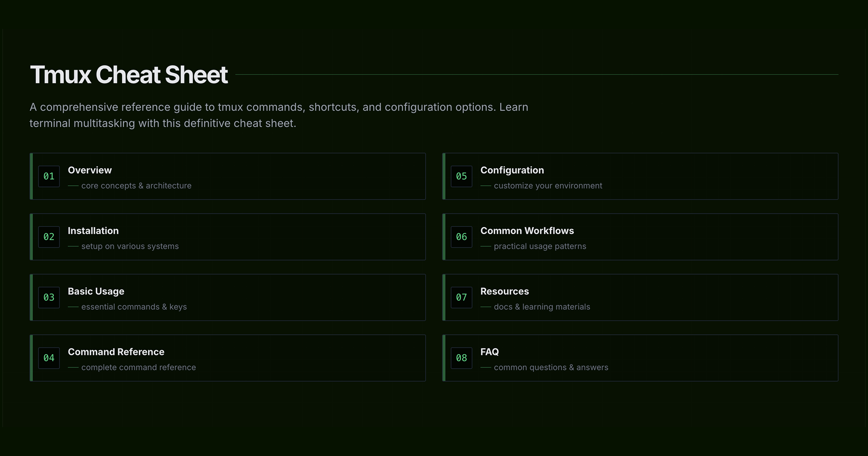Click the 08 number badge

pos(461,358)
